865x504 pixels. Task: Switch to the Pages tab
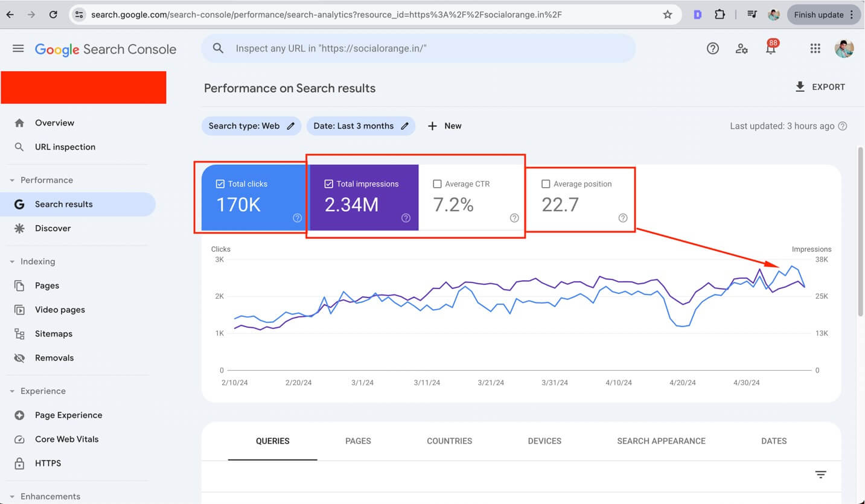click(x=358, y=441)
